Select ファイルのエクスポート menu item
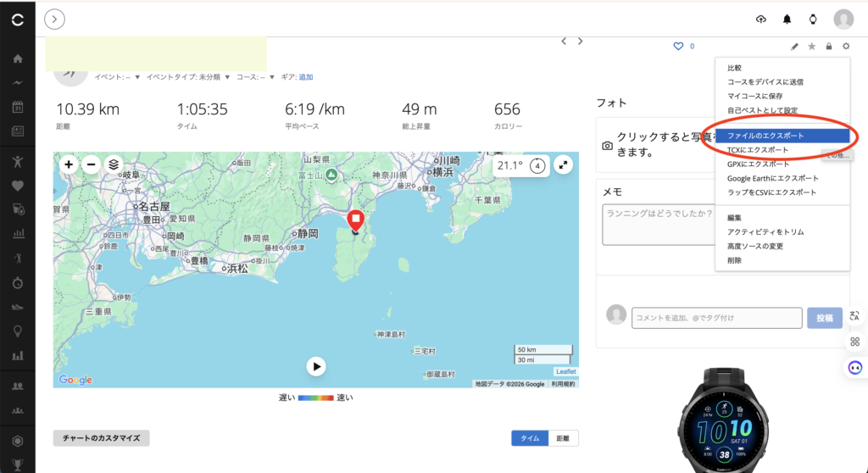The width and height of the screenshot is (868, 473). coord(782,136)
